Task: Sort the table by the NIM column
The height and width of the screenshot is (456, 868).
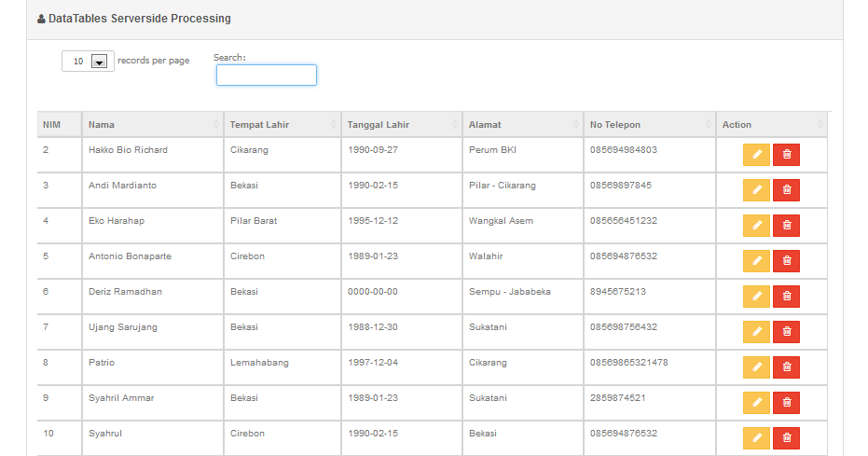Action: pyautogui.click(x=60, y=125)
